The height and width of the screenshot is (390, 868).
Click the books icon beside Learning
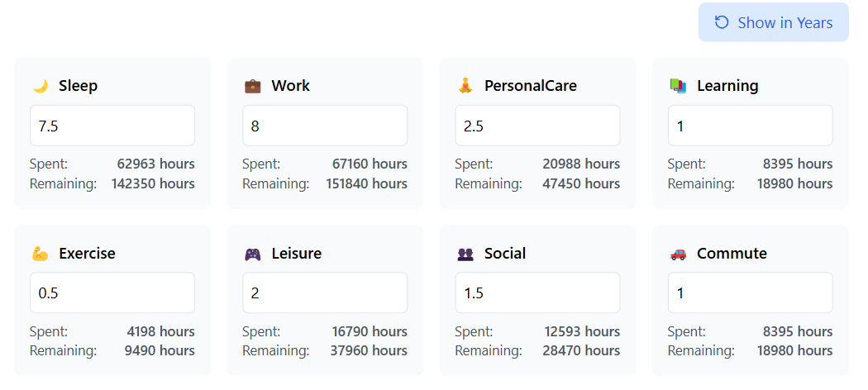point(678,86)
